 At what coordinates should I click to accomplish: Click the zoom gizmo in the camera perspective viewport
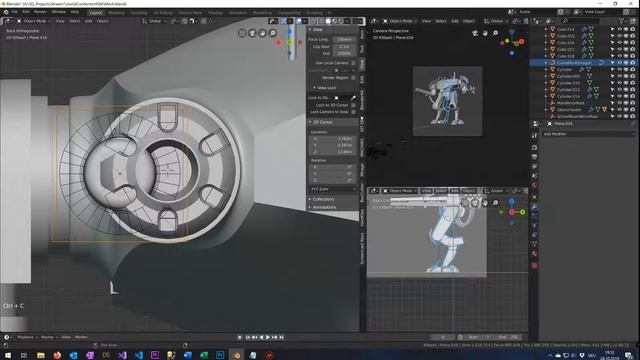pos(495,33)
